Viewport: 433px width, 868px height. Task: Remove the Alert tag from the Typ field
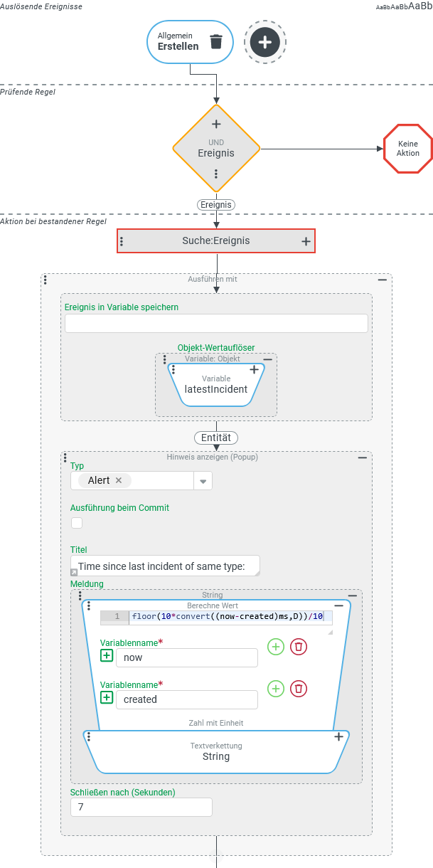(x=119, y=480)
